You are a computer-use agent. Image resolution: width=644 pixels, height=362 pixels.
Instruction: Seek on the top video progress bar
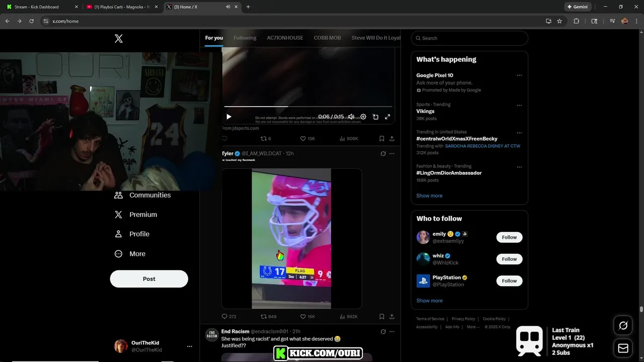click(x=308, y=107)
